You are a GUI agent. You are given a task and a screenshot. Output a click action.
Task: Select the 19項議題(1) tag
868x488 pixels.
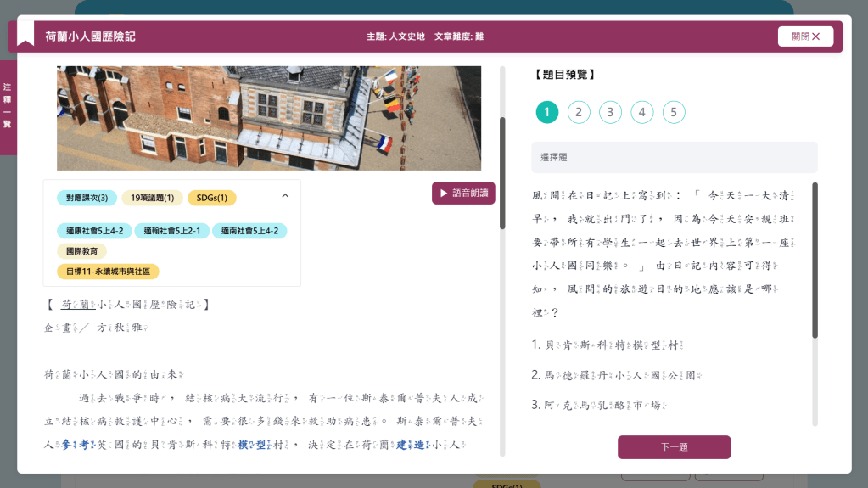(153, 198)
